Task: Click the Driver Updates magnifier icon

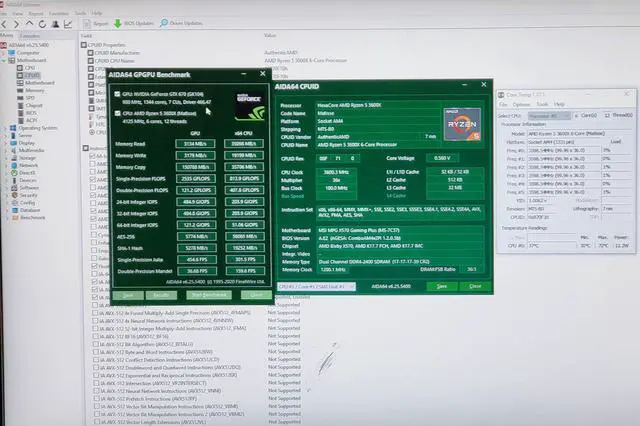Action: [x=164, y=23]
